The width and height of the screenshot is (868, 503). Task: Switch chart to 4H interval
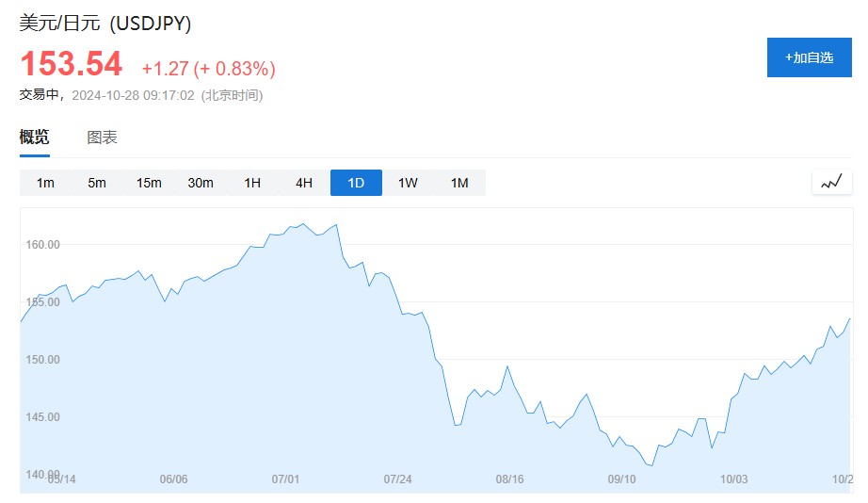(x=304, y=183)
